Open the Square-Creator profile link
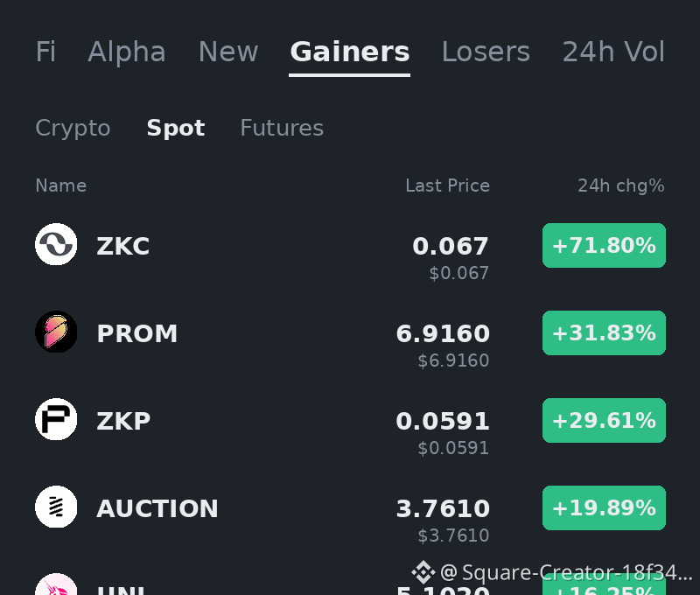The width and height of the screenshot is (700, 595). point(566,572)
